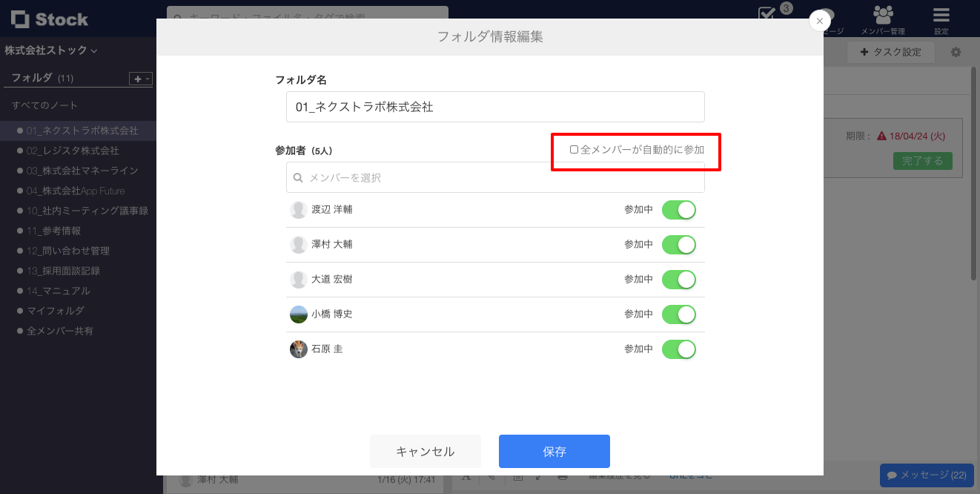Turn off 参加中 switch for 石原 圭

click(679, 349)
